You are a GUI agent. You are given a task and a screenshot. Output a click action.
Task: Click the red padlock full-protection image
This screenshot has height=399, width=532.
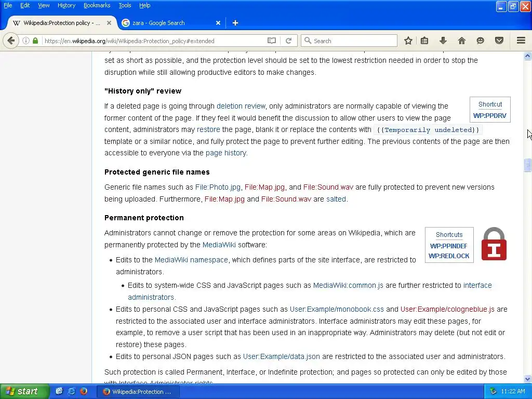(494, 244)
